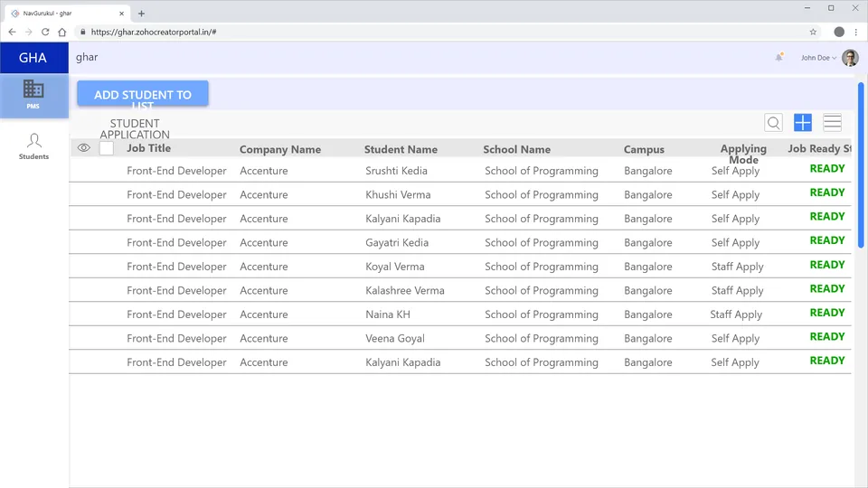Expand the John Doe user dropdown
The height and width of the screenshot is (488, 868).
click(x=819, y=58)
